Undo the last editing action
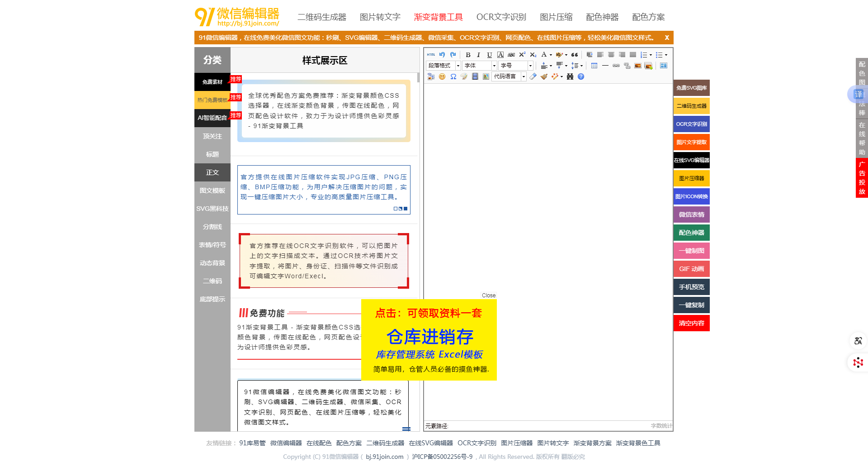Screen dimensions: 868x467 [x=442, y=55]
